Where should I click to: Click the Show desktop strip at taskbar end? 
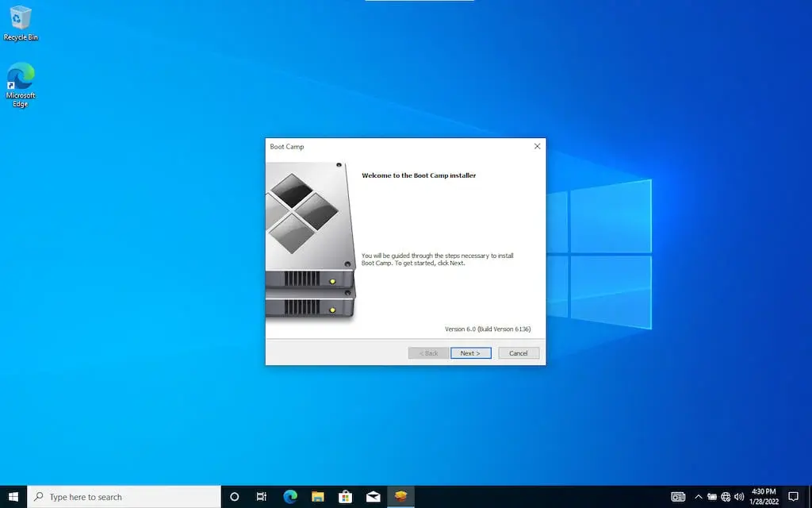(810, 497)
